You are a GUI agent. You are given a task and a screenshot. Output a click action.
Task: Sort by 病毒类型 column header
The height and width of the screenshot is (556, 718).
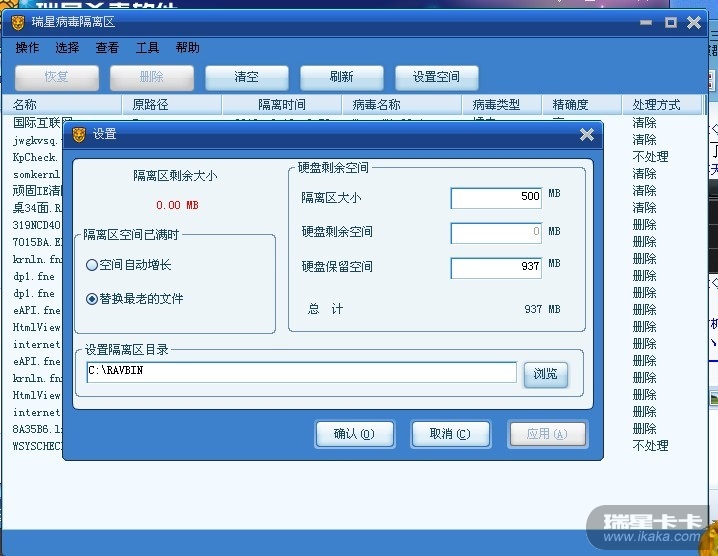click(x=501, y=105)
